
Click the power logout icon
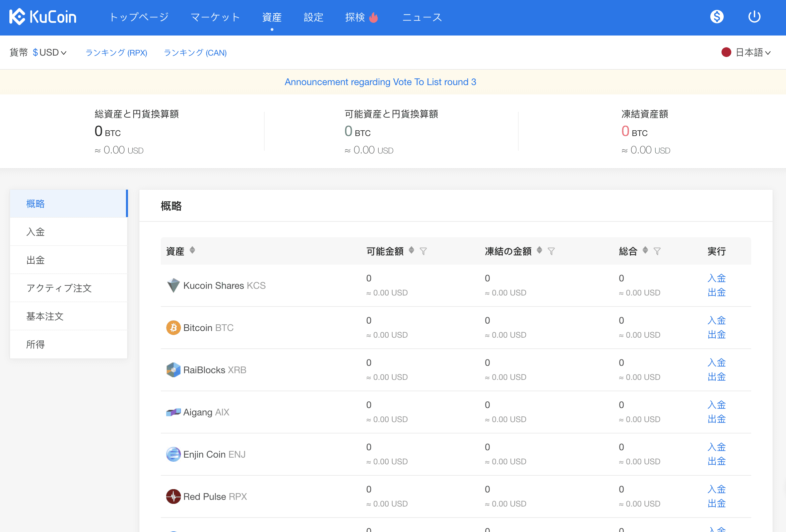click(754, 16)
